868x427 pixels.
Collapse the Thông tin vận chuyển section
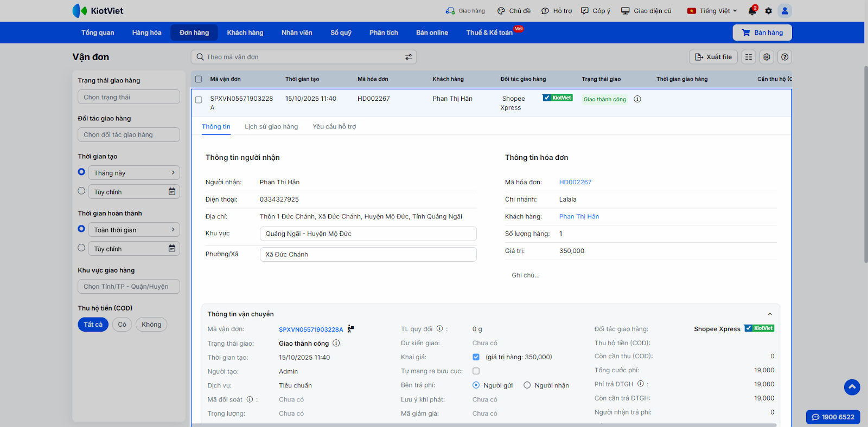[769, 314]
